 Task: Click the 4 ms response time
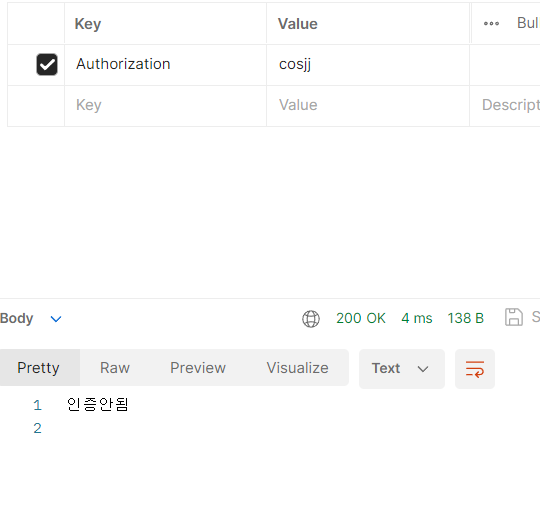[x=417, y=318]
